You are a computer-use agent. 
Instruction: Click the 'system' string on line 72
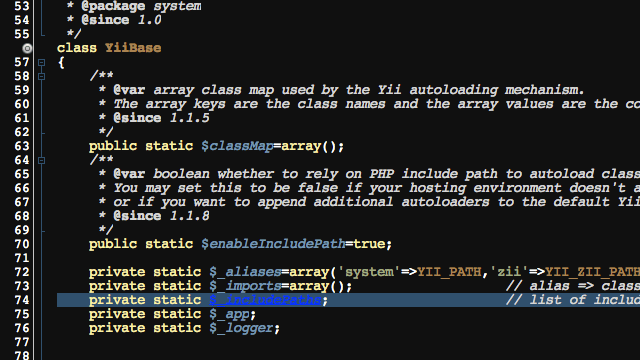369,272
